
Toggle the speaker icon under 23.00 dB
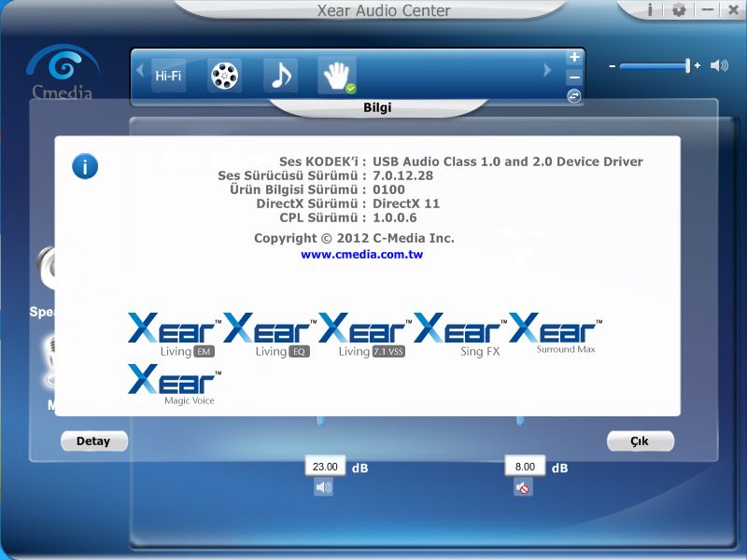323,487
